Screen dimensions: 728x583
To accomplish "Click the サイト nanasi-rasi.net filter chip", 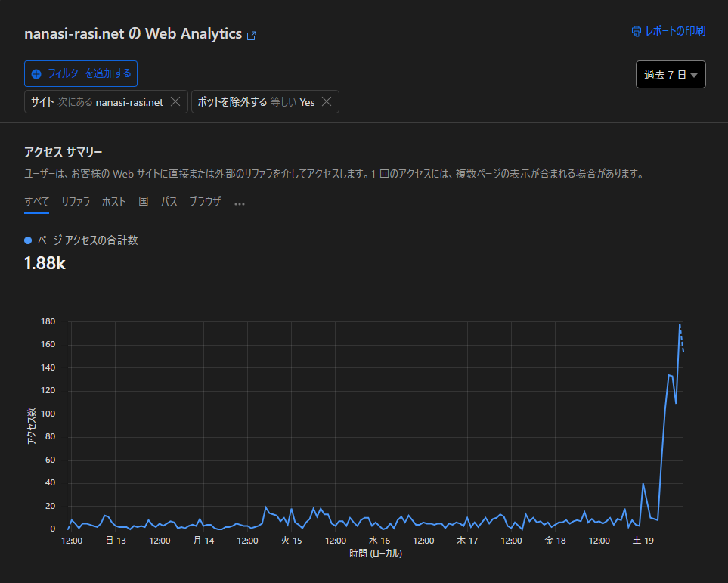I will tap(97, 102).
